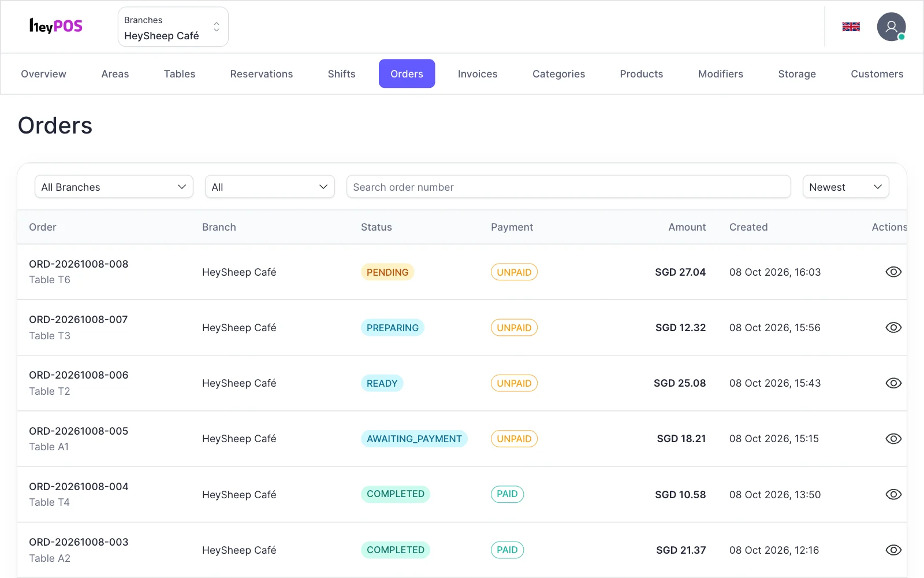
Task: Open details eye icon for ORD-20261008-006
Action: coord(893,383)
